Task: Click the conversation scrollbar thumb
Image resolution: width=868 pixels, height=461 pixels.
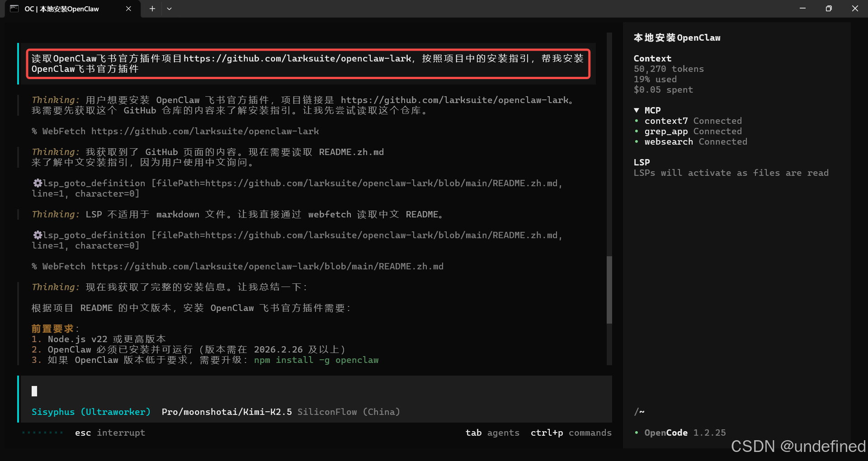Action: (609, 290)
